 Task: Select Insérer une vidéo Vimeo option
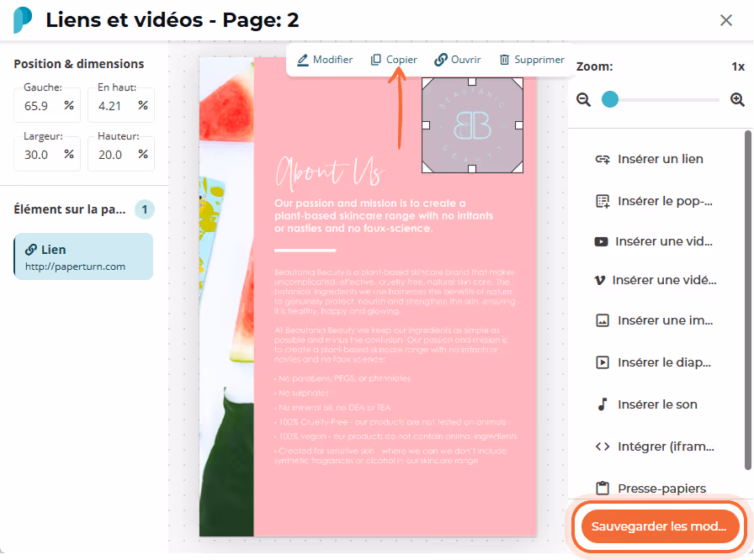click(x=656, y=280)
